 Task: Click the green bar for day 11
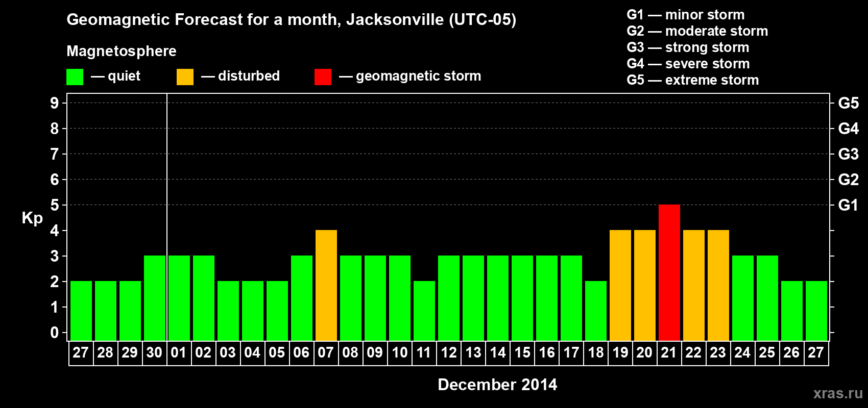[x=424, y=311]
